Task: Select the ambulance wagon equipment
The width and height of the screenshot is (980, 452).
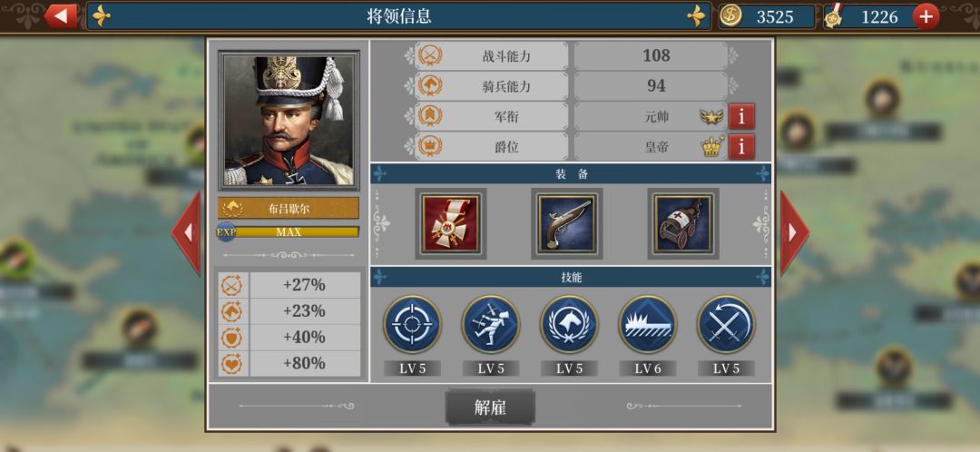Action: 683,224
